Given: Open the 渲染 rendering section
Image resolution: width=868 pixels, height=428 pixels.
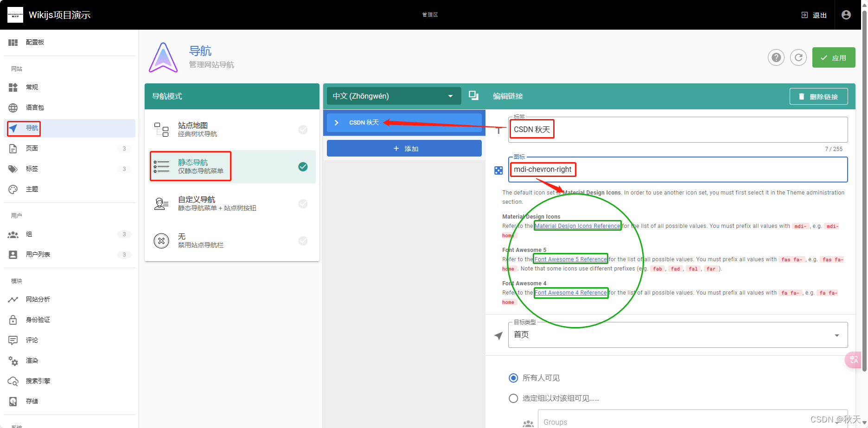Looking at the screenshot, I should (x=32, y=360).
